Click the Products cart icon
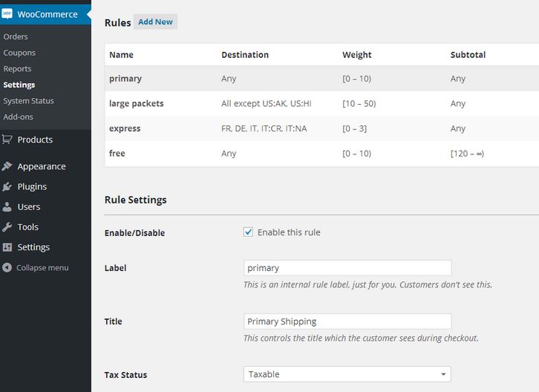 pos(7,140)
